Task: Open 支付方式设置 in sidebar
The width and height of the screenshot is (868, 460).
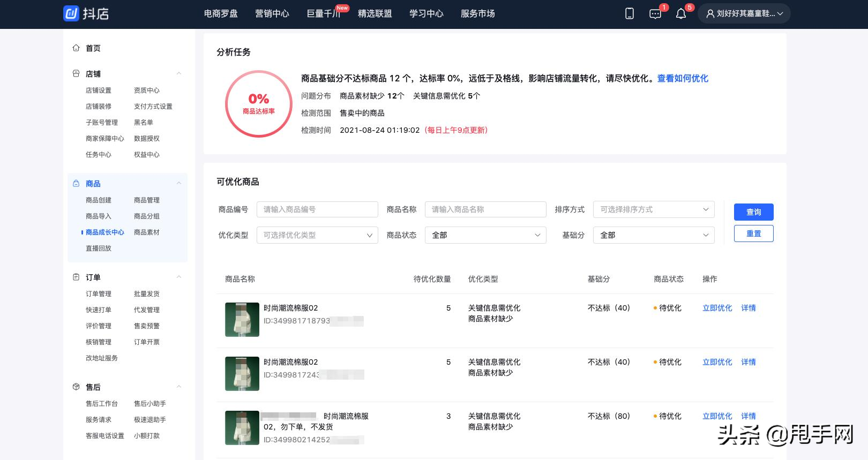Action: [x=153, y=107]
